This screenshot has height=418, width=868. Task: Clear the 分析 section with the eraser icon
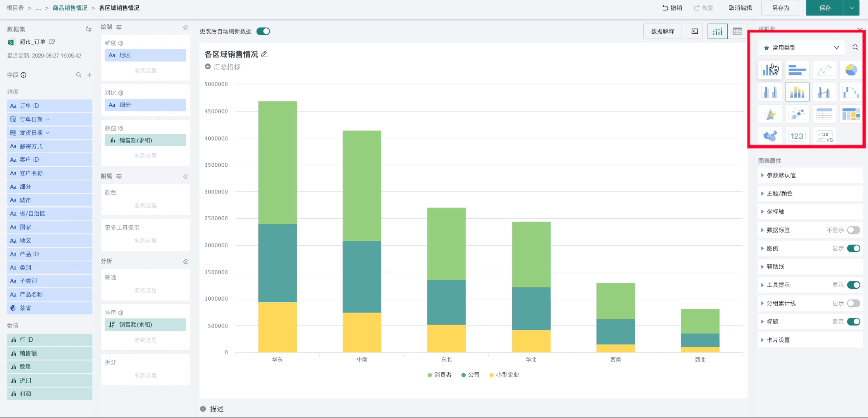point(186,261)
